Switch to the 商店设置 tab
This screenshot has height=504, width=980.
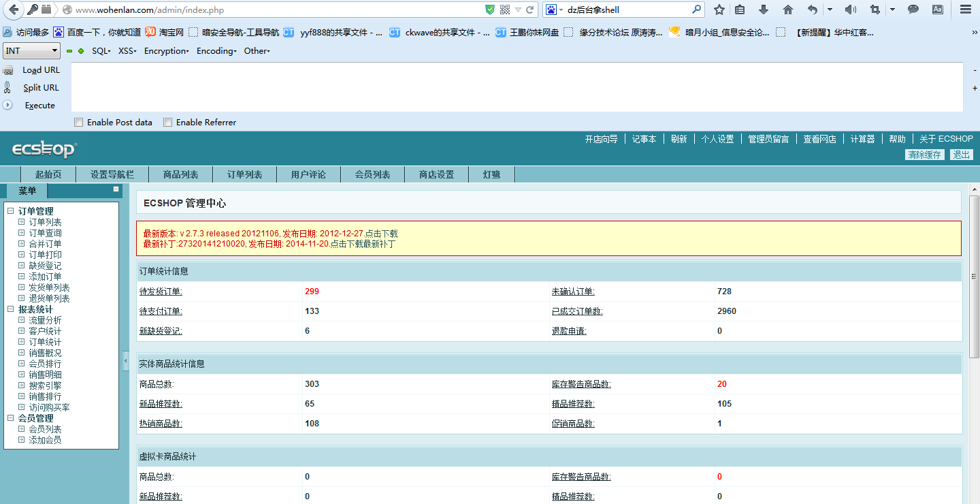click(x=437, y=174)
